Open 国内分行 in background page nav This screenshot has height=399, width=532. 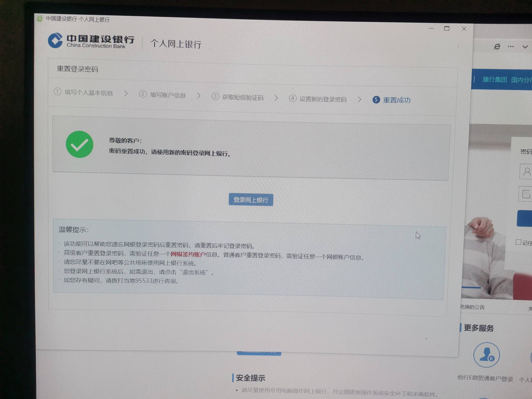pos(521,80)
